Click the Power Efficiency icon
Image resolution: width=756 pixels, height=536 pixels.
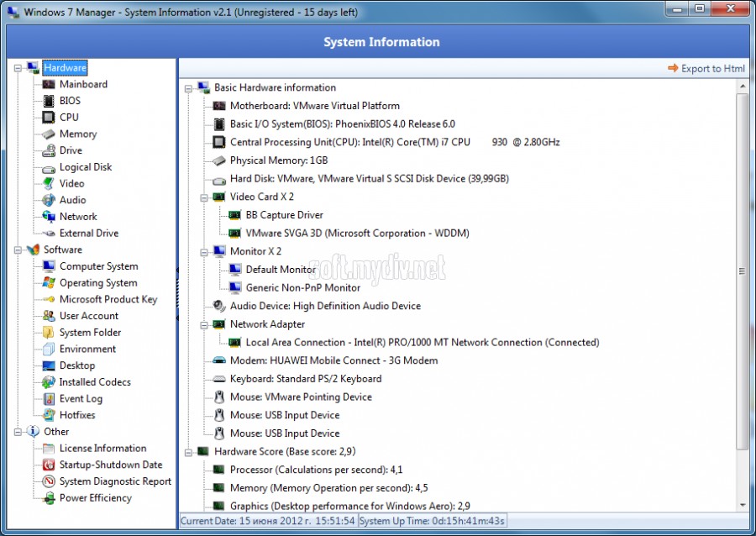click(49, 498)
